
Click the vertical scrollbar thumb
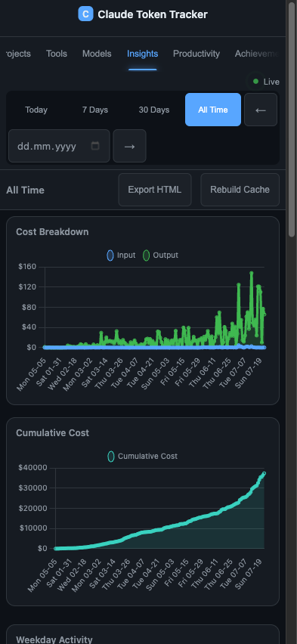(292, 119)
